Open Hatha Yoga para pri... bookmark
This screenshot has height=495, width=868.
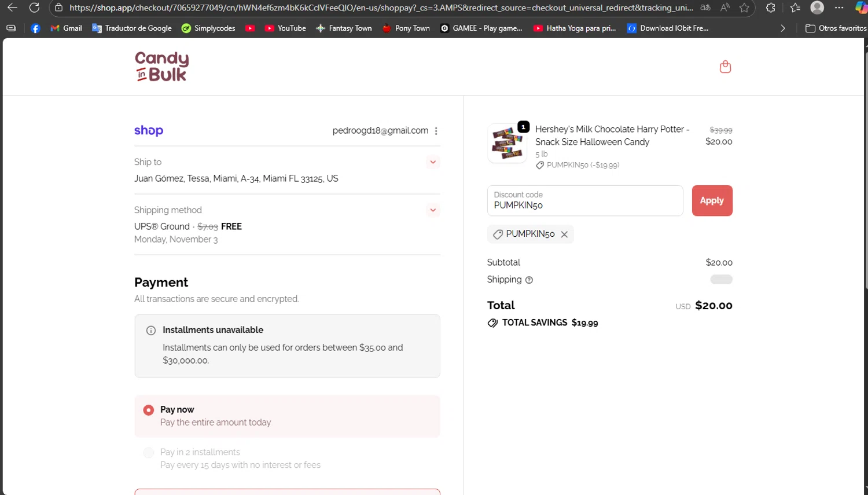575,28
